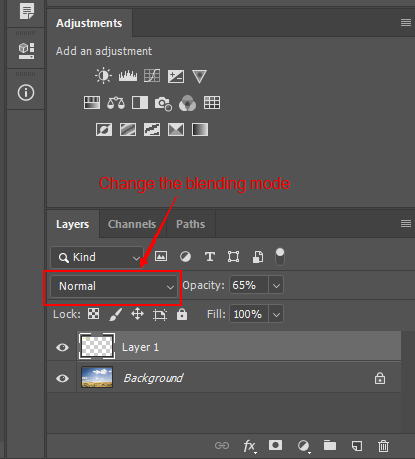Add a Color Lookup adjustment
The image size is (415, 459).
tap(212, 103)
